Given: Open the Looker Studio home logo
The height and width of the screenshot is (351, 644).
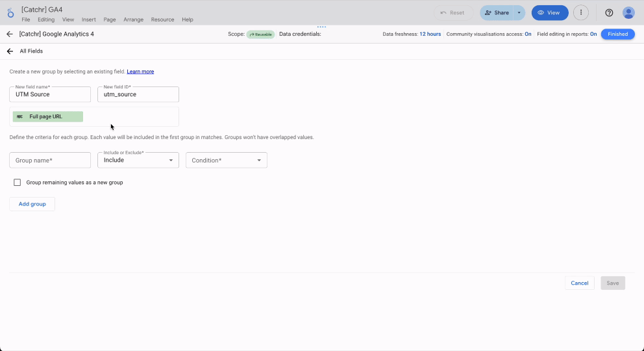Looking at the screenshot, I should [10, 13].
